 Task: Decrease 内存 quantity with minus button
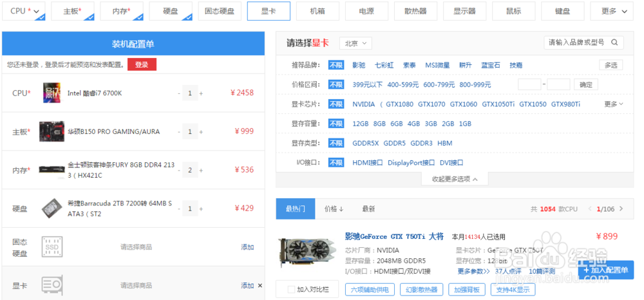click(179, 170)
